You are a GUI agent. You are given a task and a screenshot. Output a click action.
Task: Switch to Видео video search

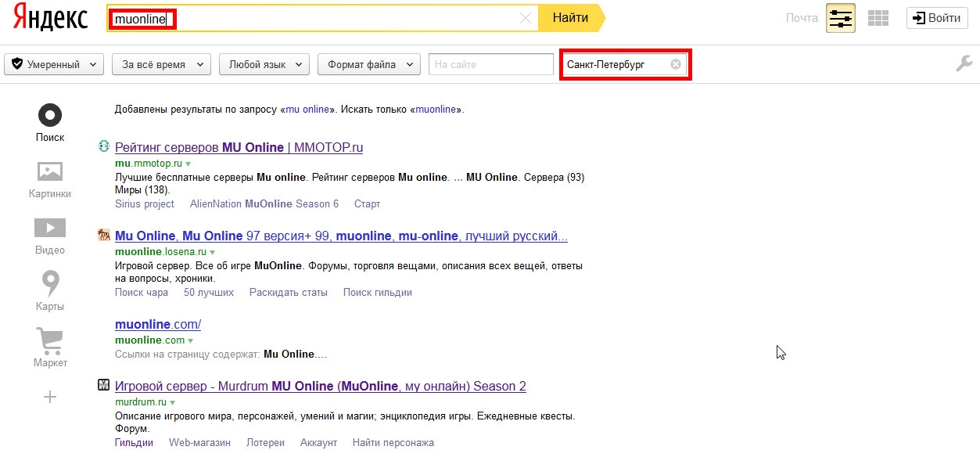pyautogui.click(x=50, y=236)
